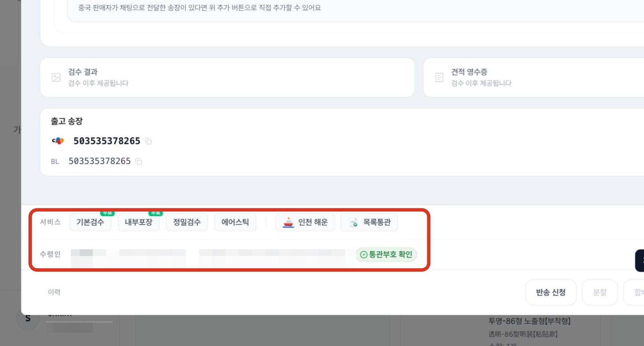The image size is (644, 346).
Task: Click the green 통관부호 확인 badge
Action: (386, 254)
